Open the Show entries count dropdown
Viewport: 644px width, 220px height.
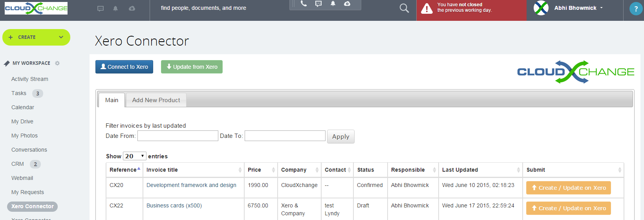pos(135,156)
